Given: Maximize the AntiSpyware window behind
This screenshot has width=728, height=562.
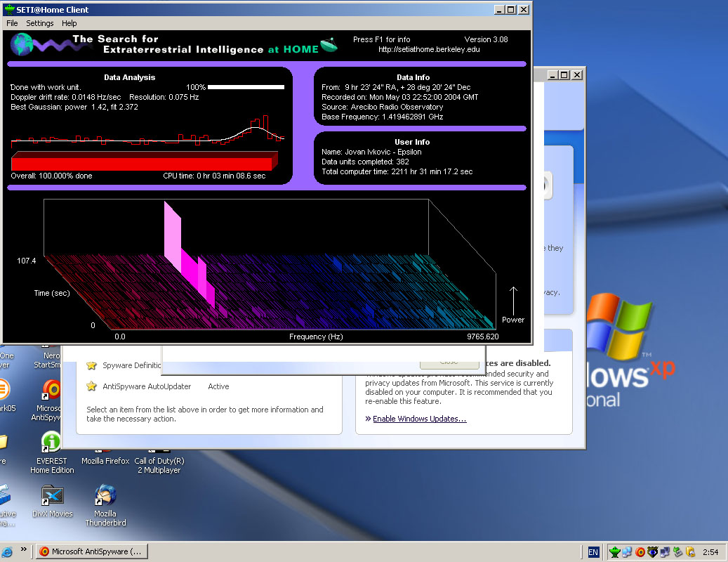Looking at the screenshot, I should tap(564, 74).
